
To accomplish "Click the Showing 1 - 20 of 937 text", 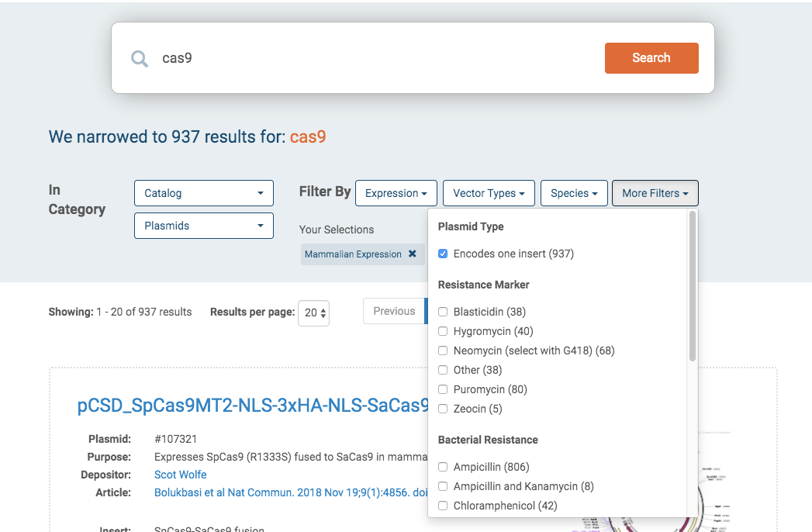I will coord(120,312).
